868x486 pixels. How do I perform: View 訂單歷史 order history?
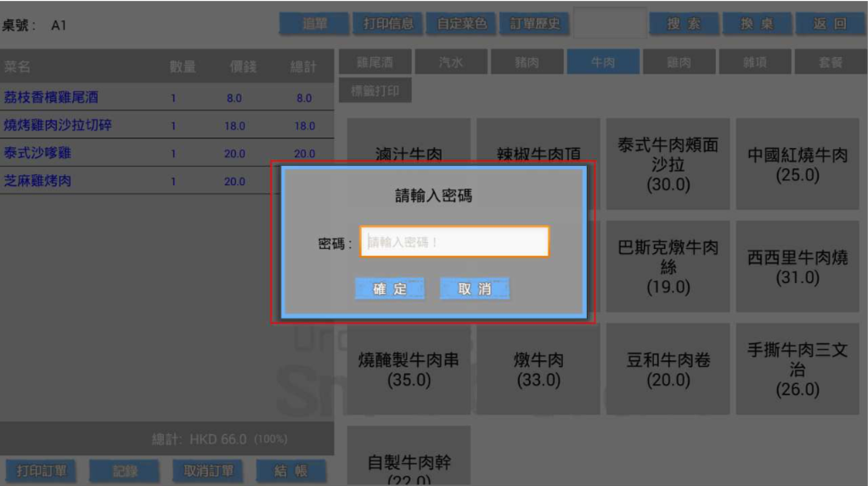tap(534, 24)
